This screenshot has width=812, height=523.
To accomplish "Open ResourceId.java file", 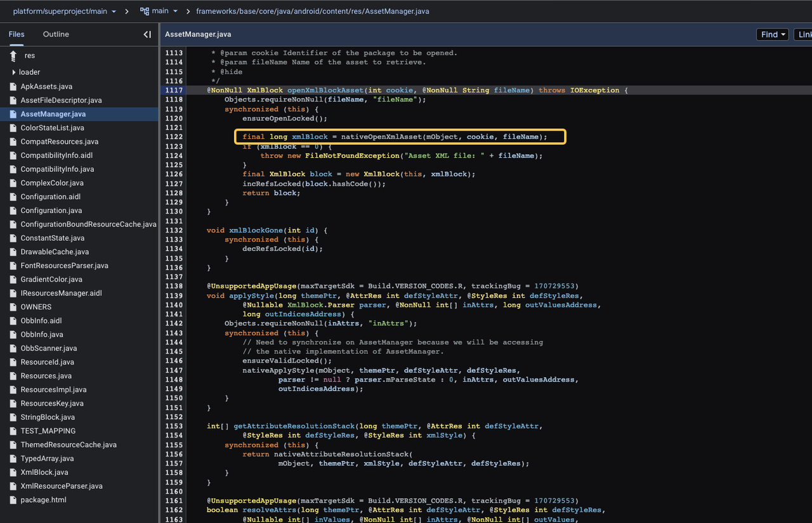I will click(x=47, y=362).
